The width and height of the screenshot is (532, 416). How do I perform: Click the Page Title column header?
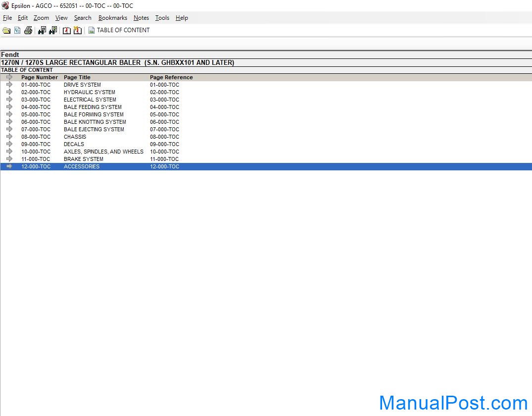pyautogui.click(x=77, y=77)
